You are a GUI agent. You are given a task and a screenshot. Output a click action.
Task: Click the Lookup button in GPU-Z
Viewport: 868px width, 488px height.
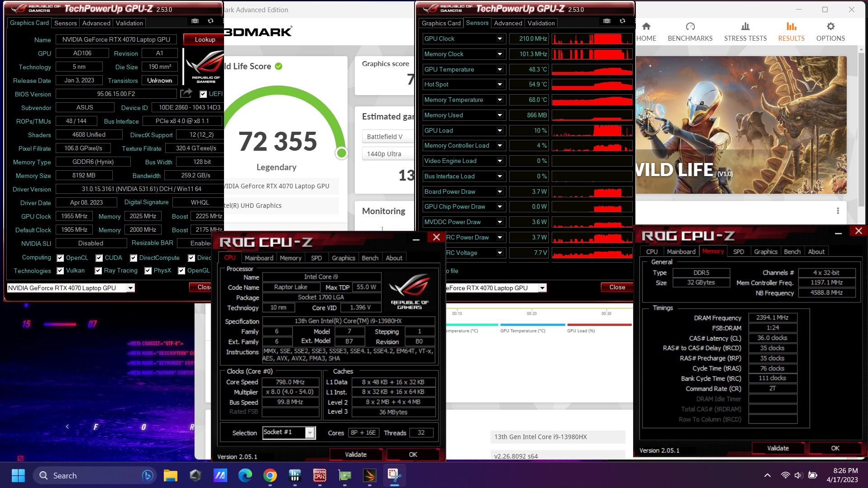(x=205, y=39)
